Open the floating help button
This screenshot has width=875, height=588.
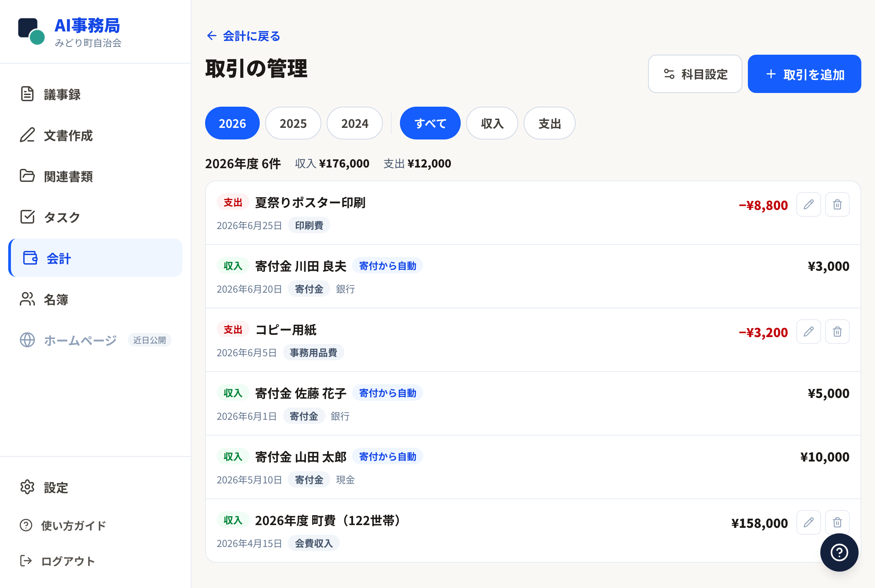839,552
